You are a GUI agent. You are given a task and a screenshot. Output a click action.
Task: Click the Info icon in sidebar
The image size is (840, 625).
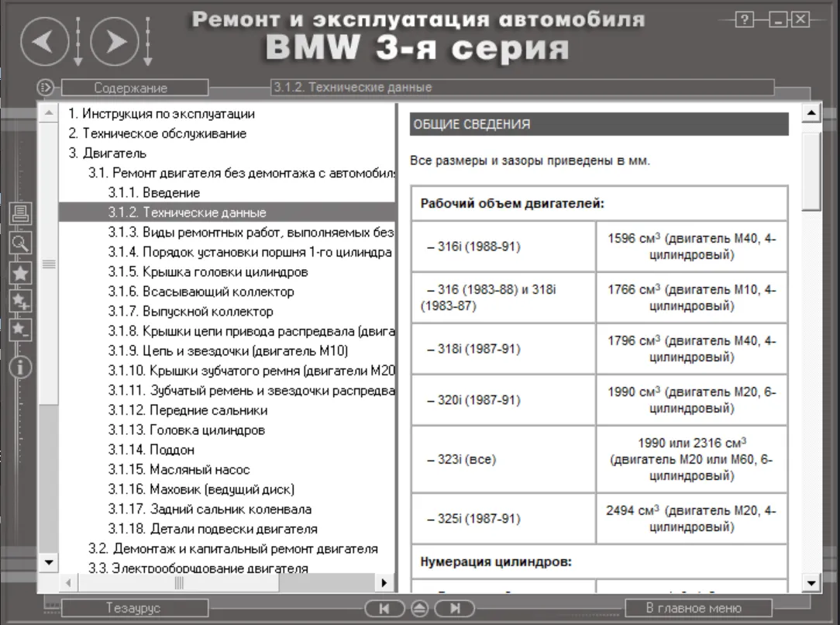click(x=20, y=366)
